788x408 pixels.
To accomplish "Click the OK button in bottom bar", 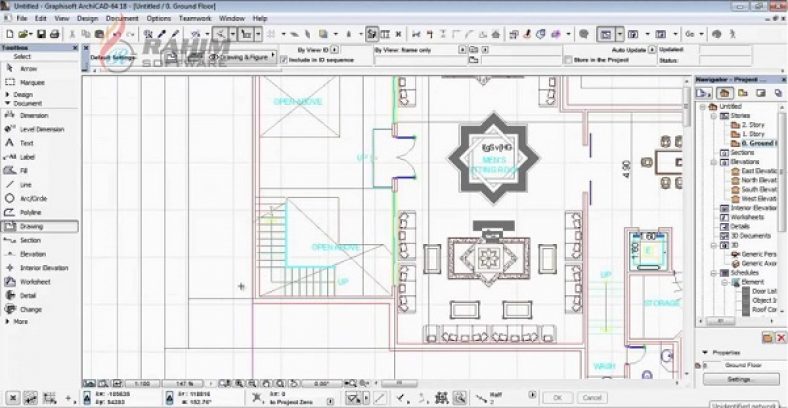I will 557,397.
